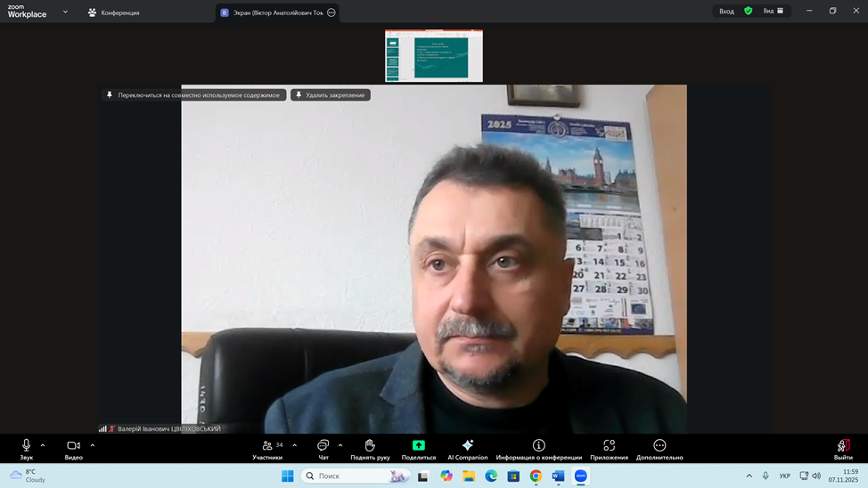Open options ellipsis on the Экран tab
Viewport: 868px width, 488px height.
[331, 12]
